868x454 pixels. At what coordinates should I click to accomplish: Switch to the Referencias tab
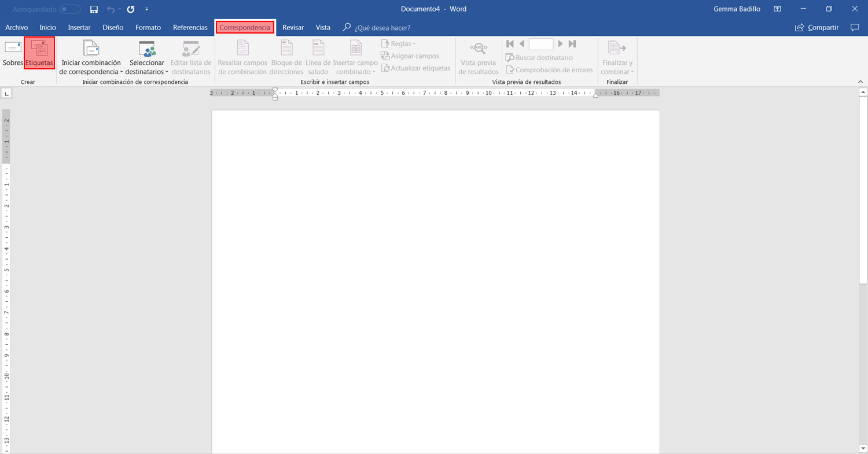(x=190, y=27)
